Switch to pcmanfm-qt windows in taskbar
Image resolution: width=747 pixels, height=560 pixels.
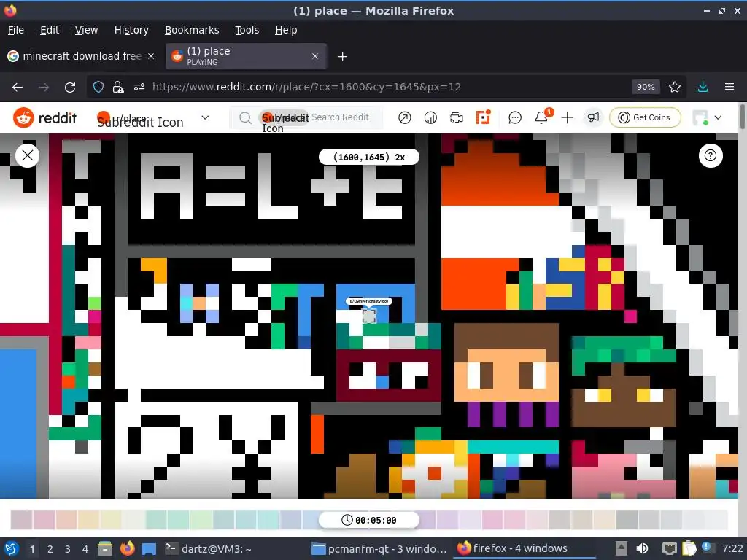379,549
